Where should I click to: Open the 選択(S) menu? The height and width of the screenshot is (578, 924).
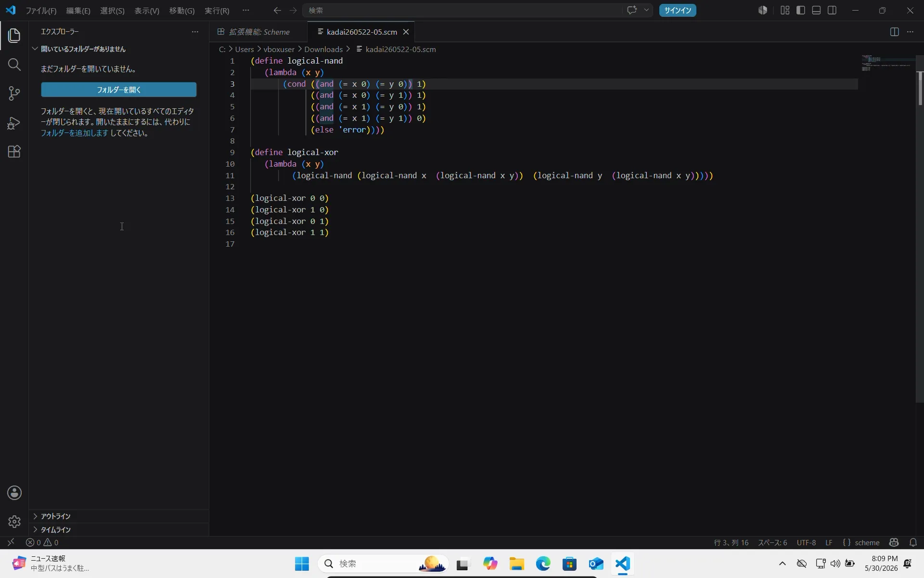(x=112, y=10)
